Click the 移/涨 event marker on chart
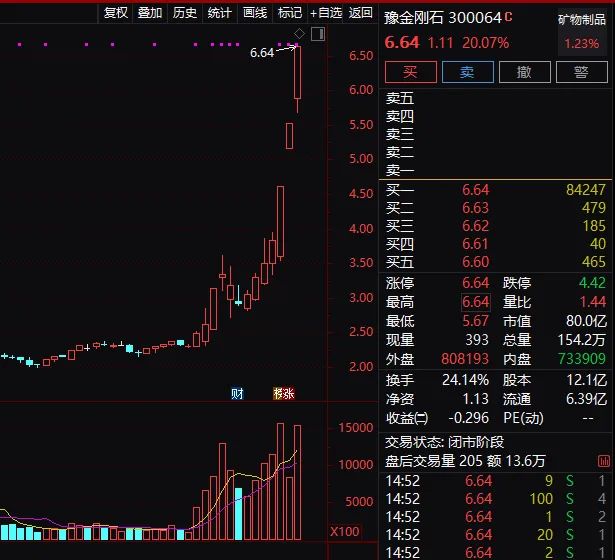 (284, 393)
